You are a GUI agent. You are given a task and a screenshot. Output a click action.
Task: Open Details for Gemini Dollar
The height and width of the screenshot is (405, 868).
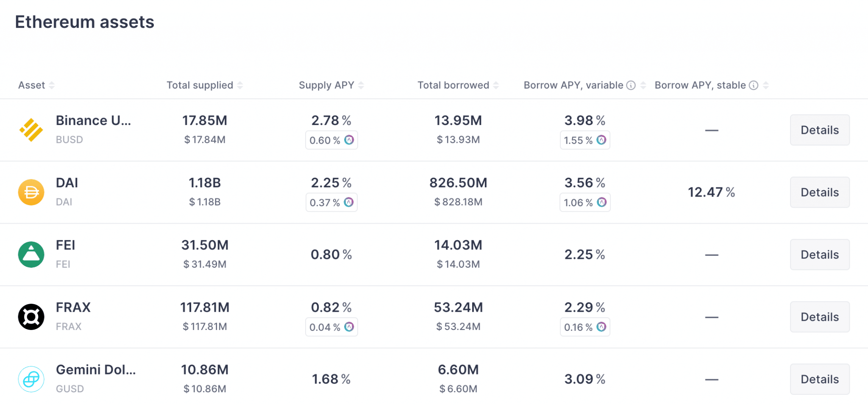coord(820,379)
